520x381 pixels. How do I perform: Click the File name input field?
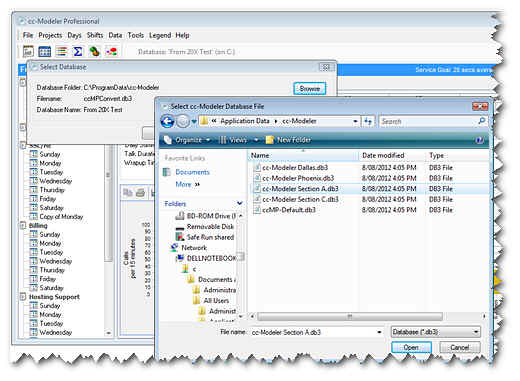click(x=313, y=332)
